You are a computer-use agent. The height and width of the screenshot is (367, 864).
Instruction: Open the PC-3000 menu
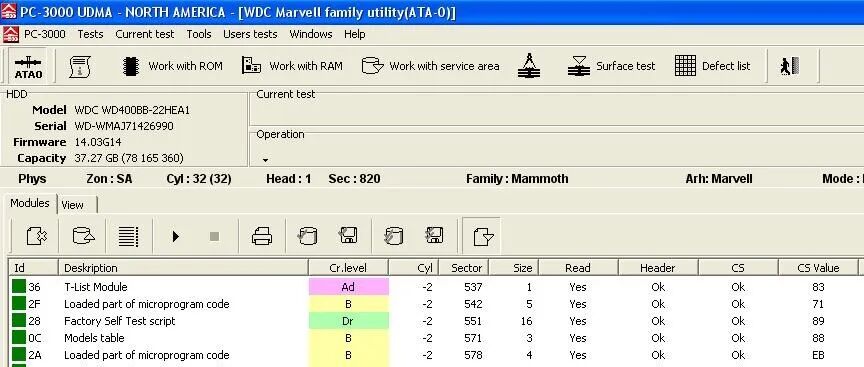(x=45, y=34)
